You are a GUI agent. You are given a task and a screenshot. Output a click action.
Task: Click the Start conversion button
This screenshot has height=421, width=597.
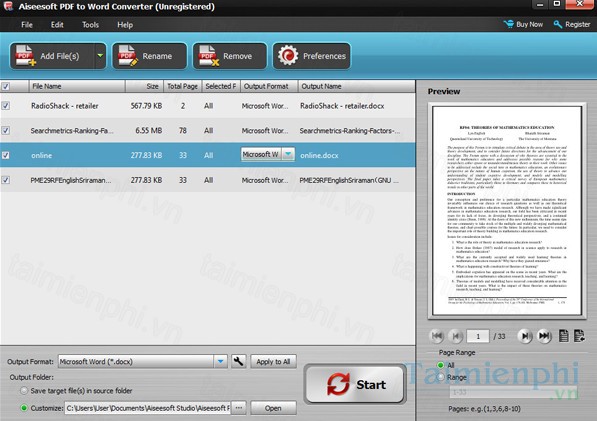click(355, 384)
